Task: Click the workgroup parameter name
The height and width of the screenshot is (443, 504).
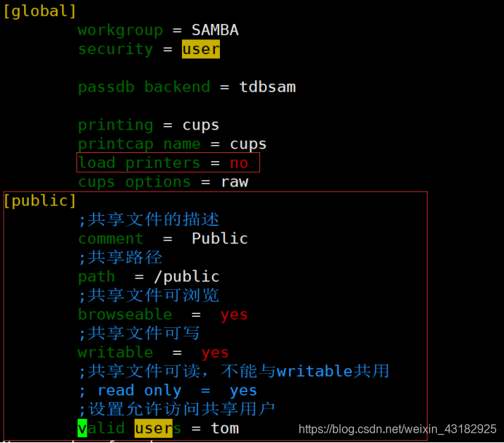Action: [120, 30]
